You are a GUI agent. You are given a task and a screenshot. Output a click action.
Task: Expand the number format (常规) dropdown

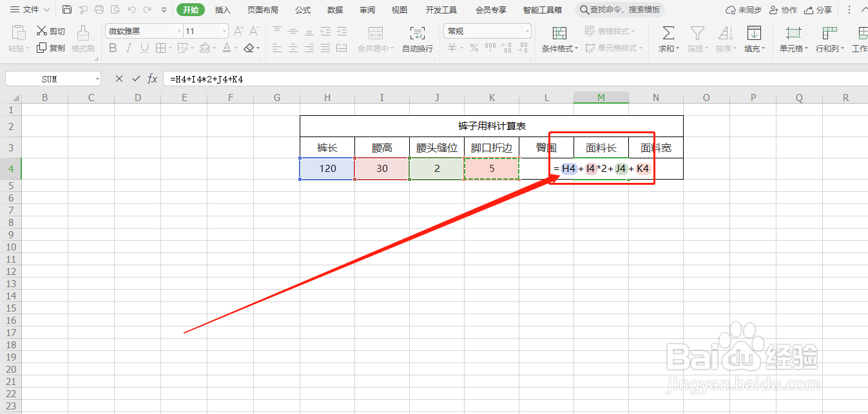(526, 30)
